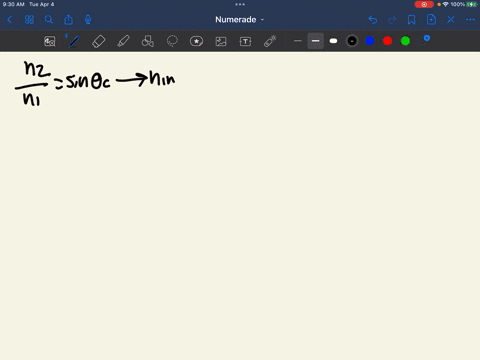Select the Pen tool

(74, 41)
